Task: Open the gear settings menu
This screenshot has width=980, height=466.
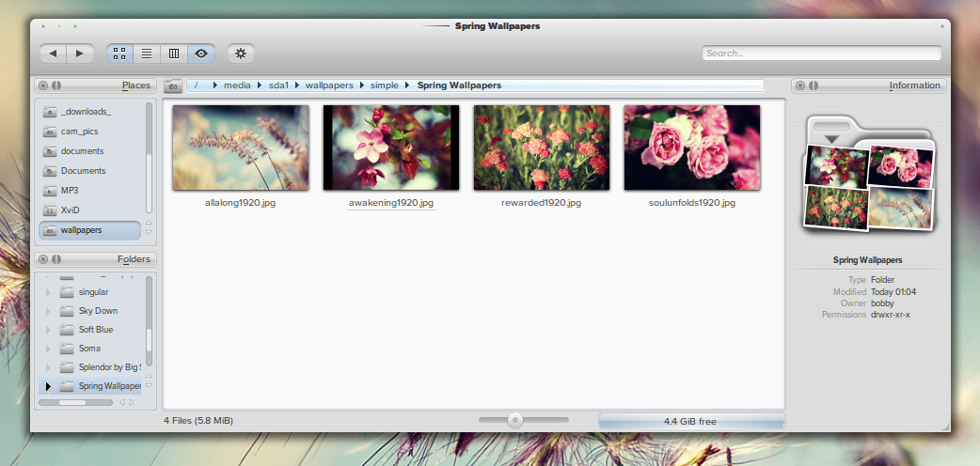Action: tap(241, 54)
